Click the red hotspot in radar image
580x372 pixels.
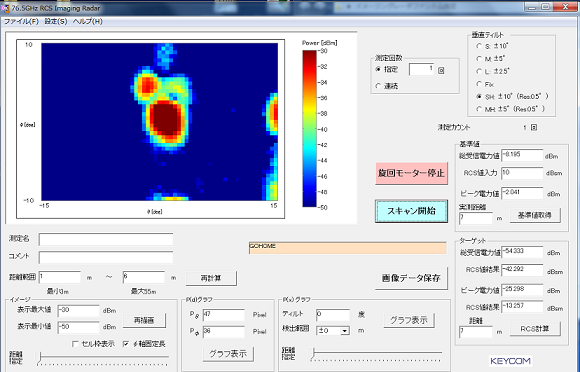(x=167, y=119)
